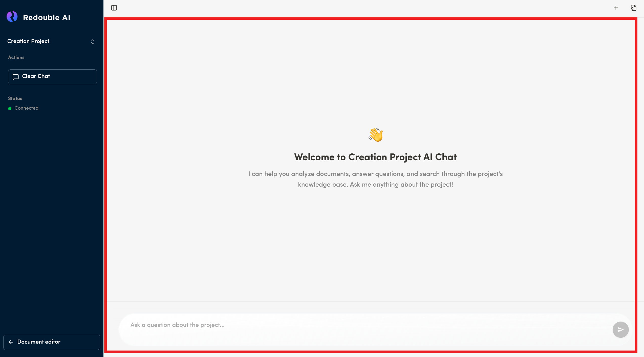Image resolution: width=644 pixels, height=357 pixels.
Task: Click the Welcome to Creation Project heading
Action: [x=375, y=157]
